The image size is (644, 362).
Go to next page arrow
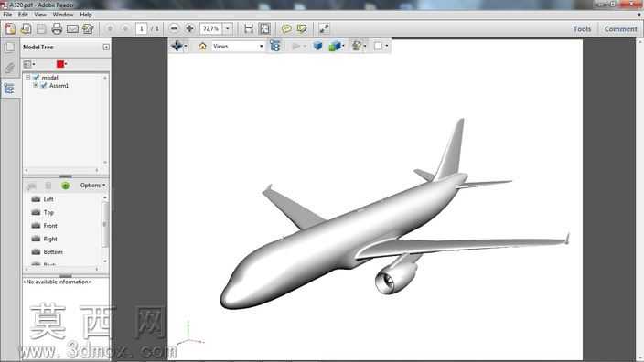coord(125,28)
